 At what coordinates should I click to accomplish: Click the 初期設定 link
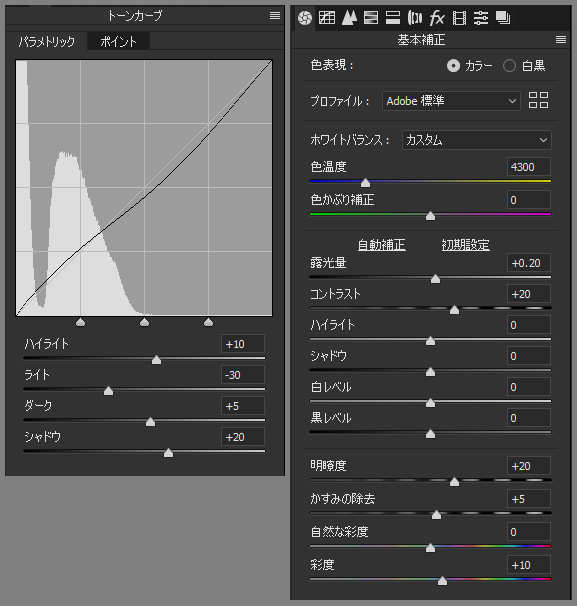point(466,245)
